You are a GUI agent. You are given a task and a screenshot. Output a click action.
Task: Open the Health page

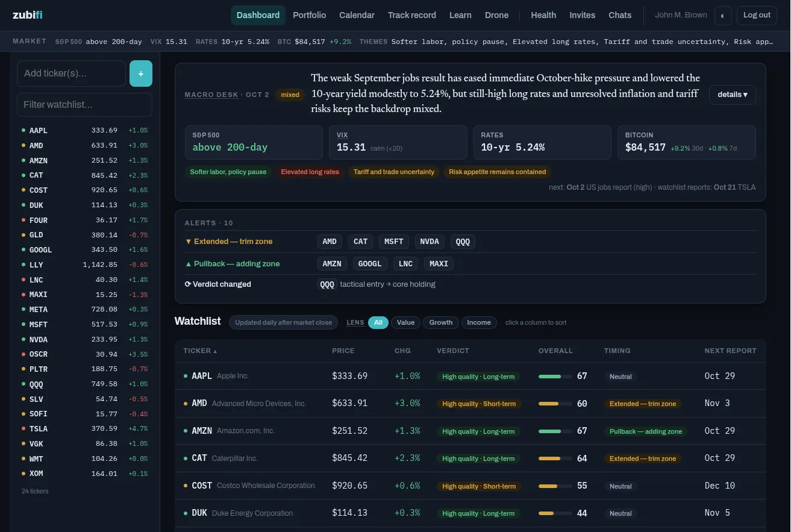[543, 15]
